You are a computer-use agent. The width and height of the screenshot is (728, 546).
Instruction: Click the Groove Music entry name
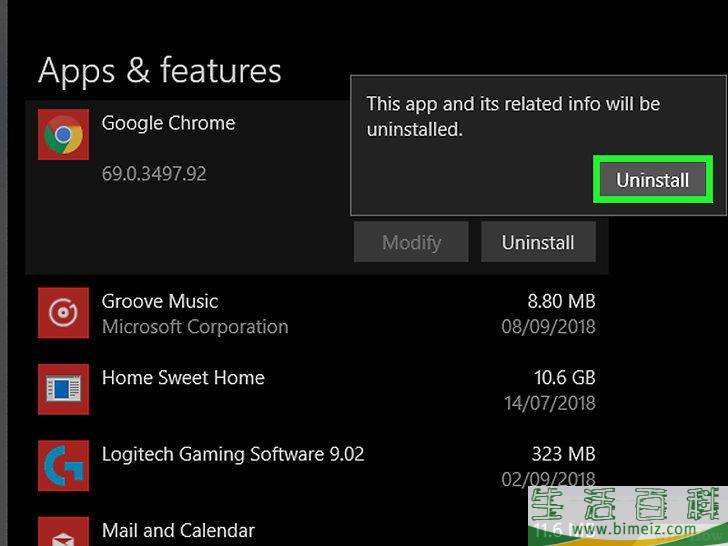[160, 301]
